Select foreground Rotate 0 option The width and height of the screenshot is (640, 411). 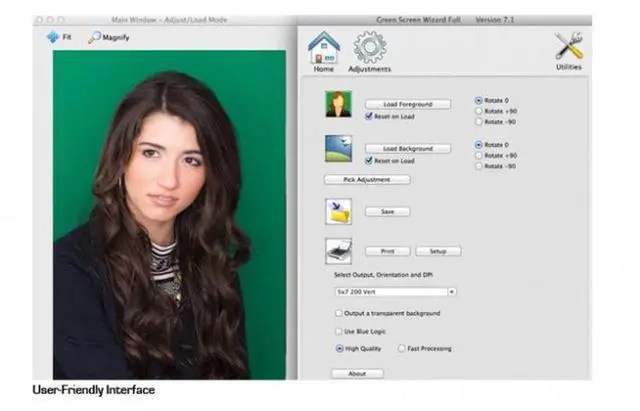(x=478, y=100)
